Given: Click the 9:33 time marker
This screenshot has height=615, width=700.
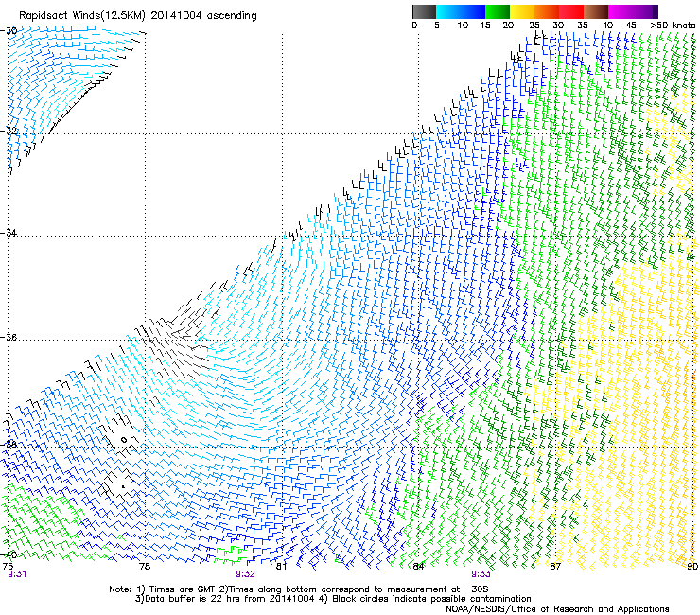Looking at the screenshot, I should click(x=481, y=574).
